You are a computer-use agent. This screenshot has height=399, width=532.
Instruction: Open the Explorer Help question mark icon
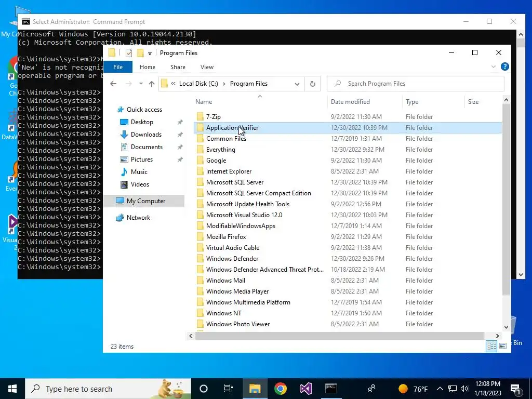point(504,67)
